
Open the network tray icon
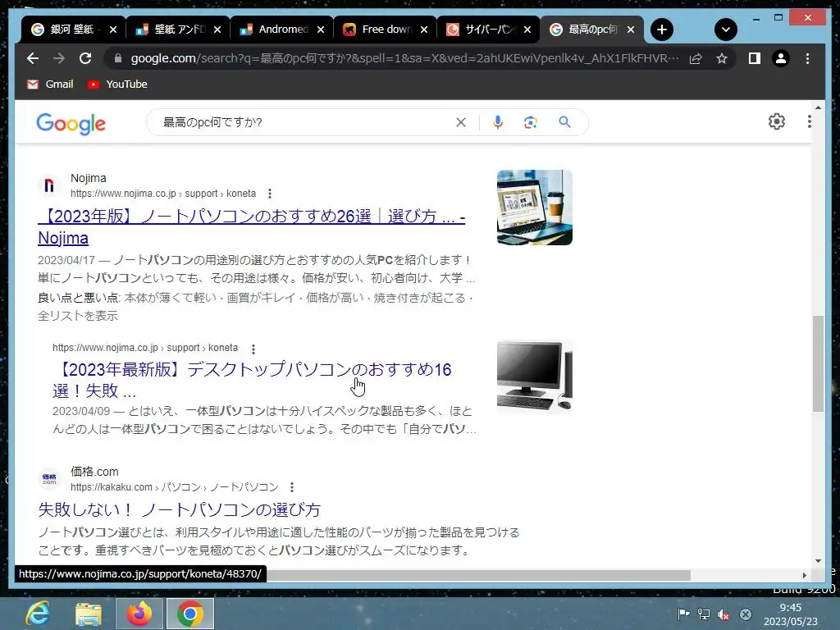703,614
